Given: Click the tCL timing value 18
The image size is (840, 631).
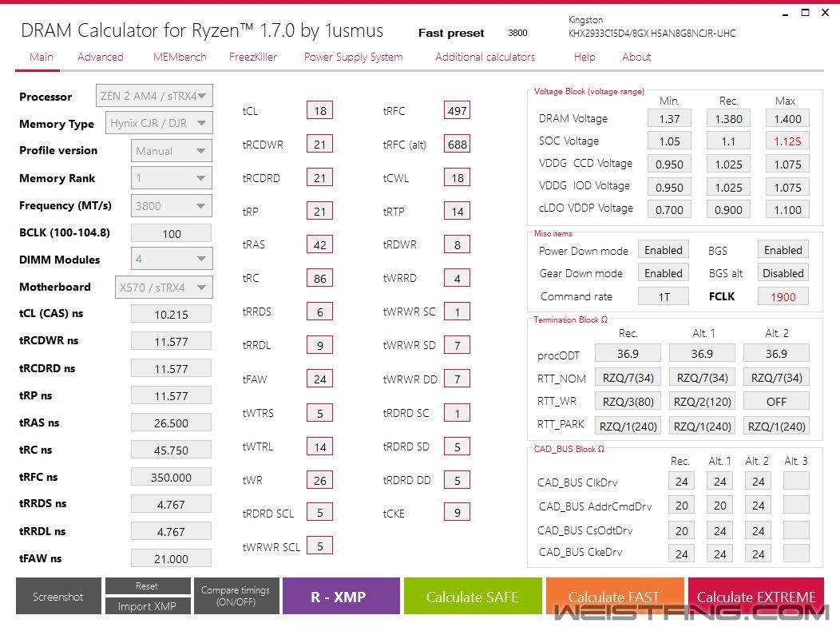Looking at the screenshot, I should point(320,110).
